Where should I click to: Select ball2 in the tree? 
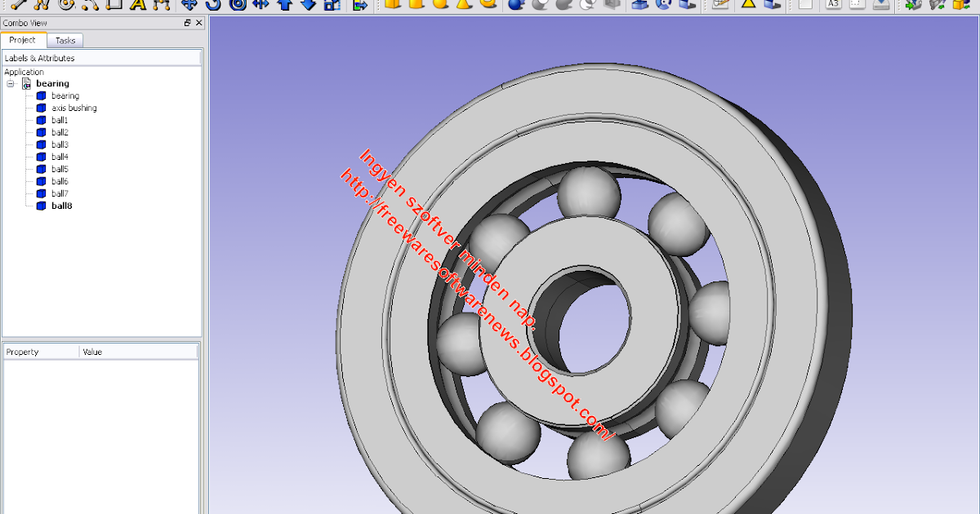click(x=60, y=132)
